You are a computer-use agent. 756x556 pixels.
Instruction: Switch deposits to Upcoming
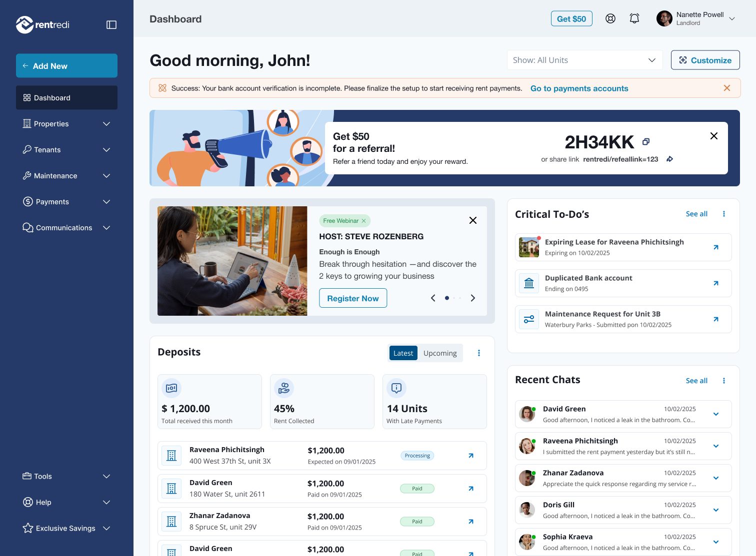click(440, 353)
